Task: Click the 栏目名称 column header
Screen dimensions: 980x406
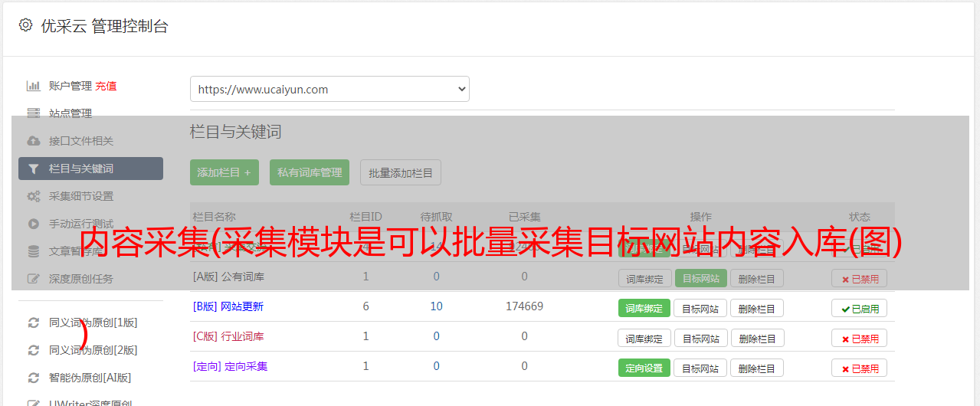Action: coord(214,217)
